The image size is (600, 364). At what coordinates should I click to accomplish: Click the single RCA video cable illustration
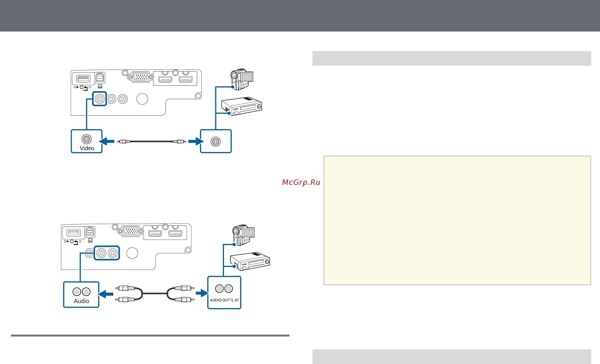(x=152, y=141)
